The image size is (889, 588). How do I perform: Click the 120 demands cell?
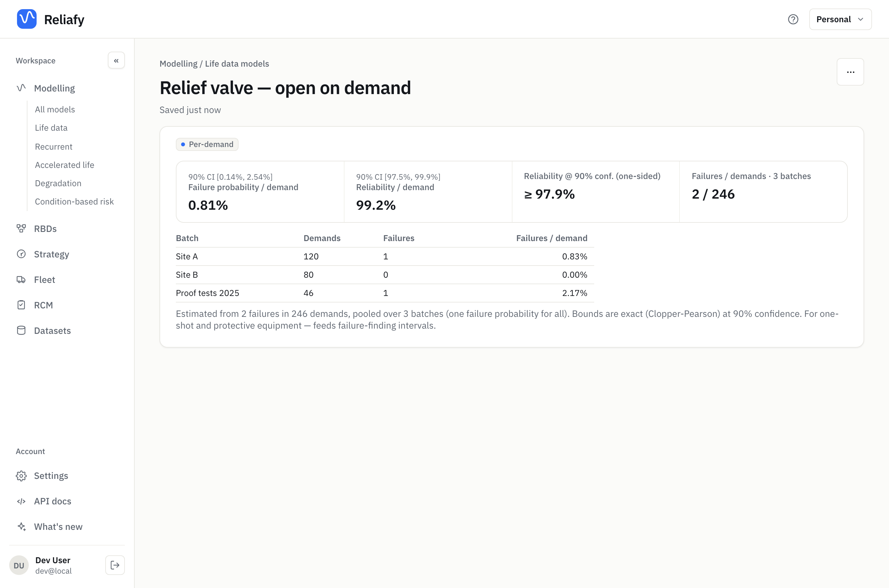pos(311,256)
